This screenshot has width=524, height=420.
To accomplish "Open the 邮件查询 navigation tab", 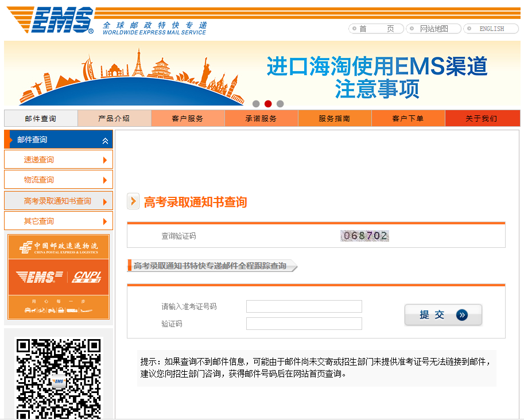I will coord(41,119).
